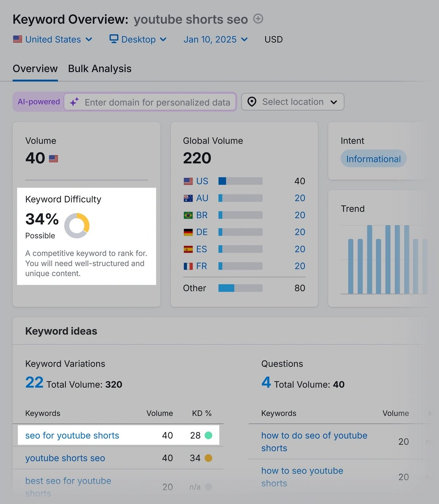Click the Volume column header under Keyword Variations
The width and height of the screenshot is (439, 504).
click(160, 413)
